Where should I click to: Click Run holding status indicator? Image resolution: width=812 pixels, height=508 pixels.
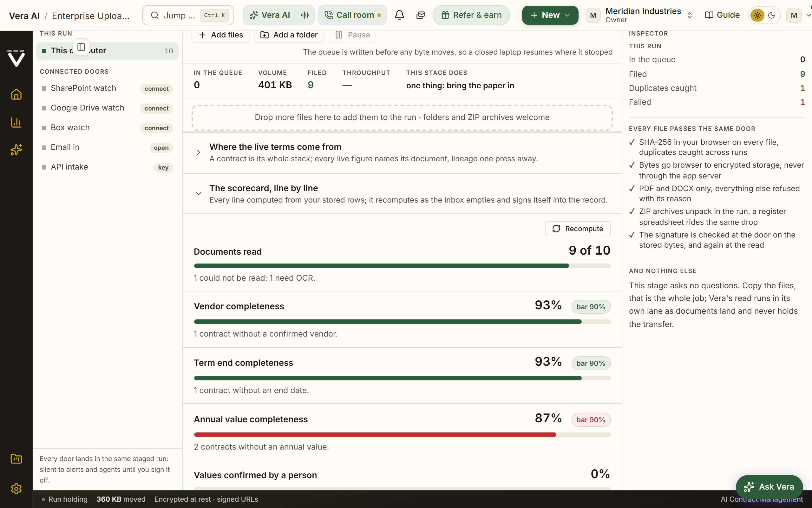click(64, 499)
